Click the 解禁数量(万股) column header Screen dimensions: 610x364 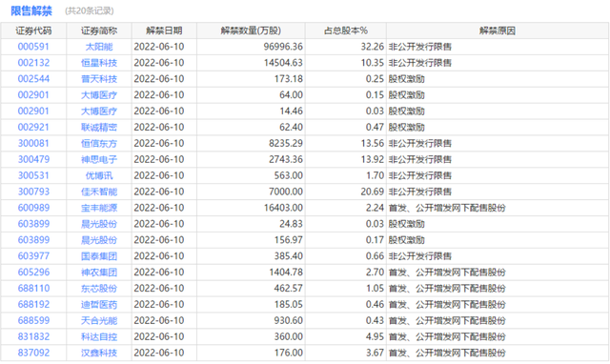[251, 30]
